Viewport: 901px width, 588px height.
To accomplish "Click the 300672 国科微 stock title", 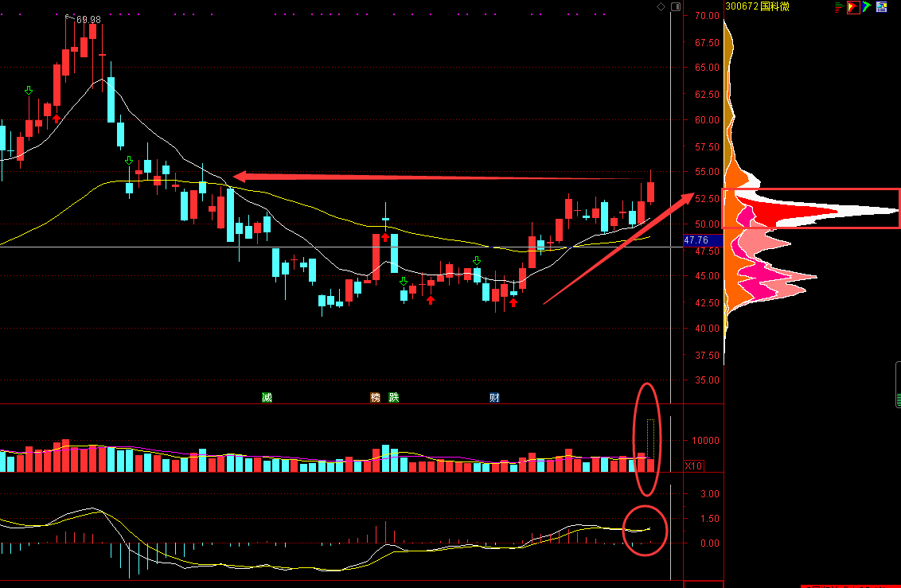I will click(x=758, y=6).
